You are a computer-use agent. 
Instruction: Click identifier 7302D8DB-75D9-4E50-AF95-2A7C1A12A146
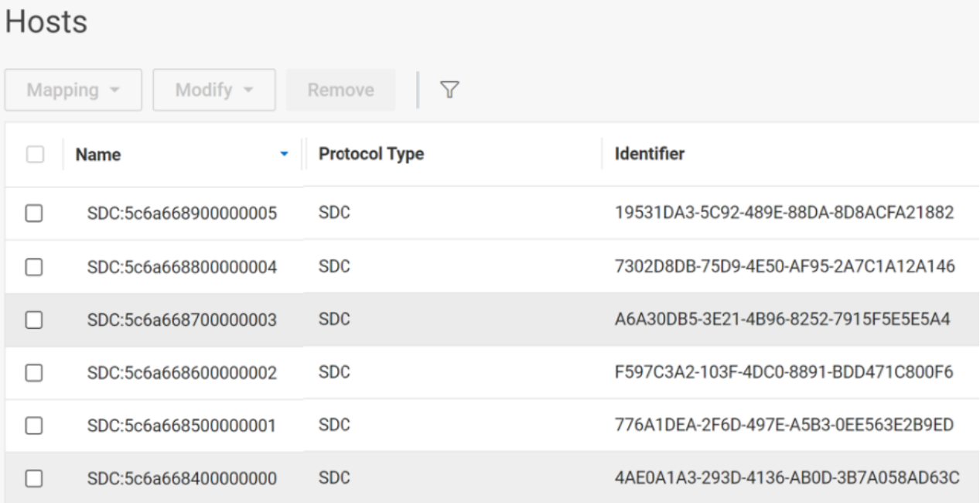coord(787,266)
